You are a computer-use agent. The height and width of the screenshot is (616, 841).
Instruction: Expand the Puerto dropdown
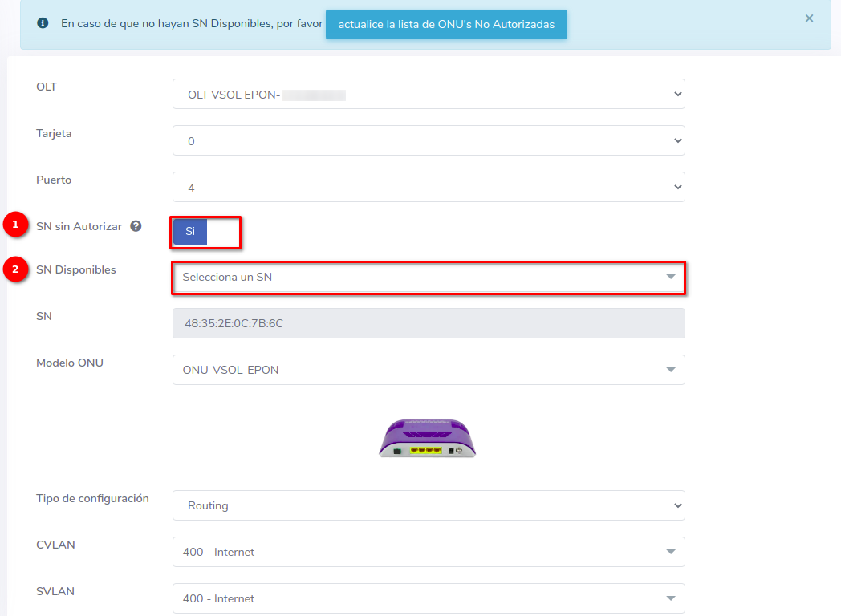pyautogui.click(x=429, y=188)
